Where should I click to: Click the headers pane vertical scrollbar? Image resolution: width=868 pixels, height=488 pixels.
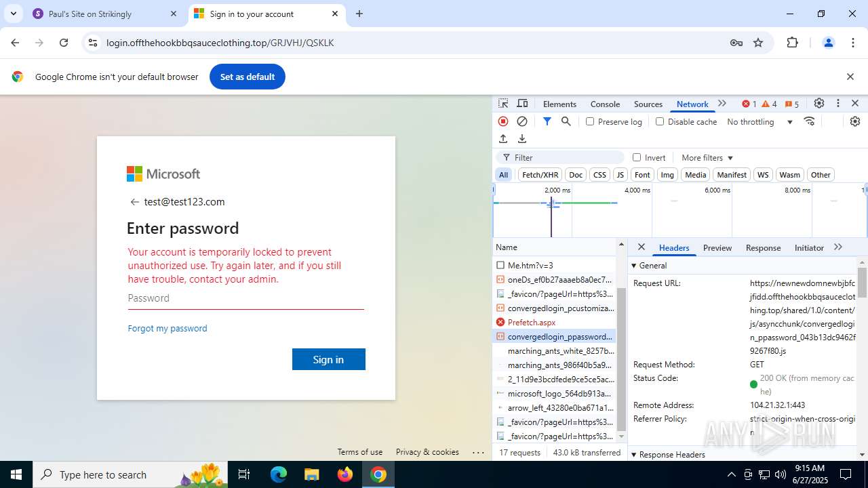tap(863, 283)
